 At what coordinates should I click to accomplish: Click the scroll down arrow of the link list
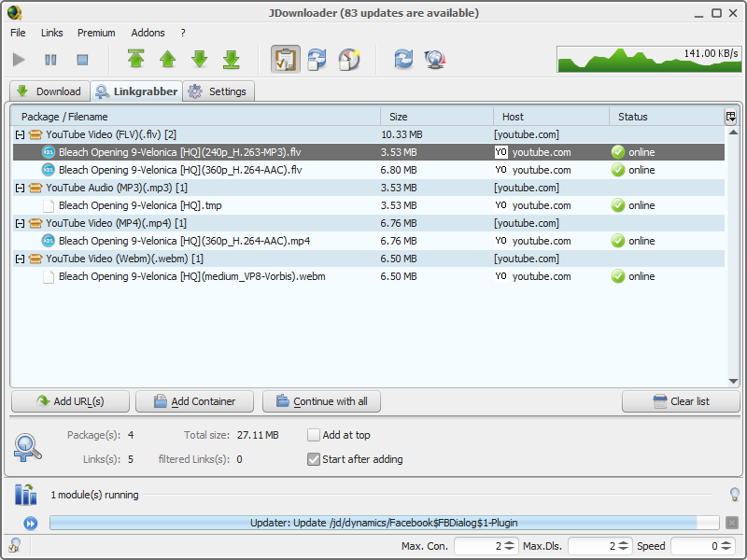[x=734, y=381]
